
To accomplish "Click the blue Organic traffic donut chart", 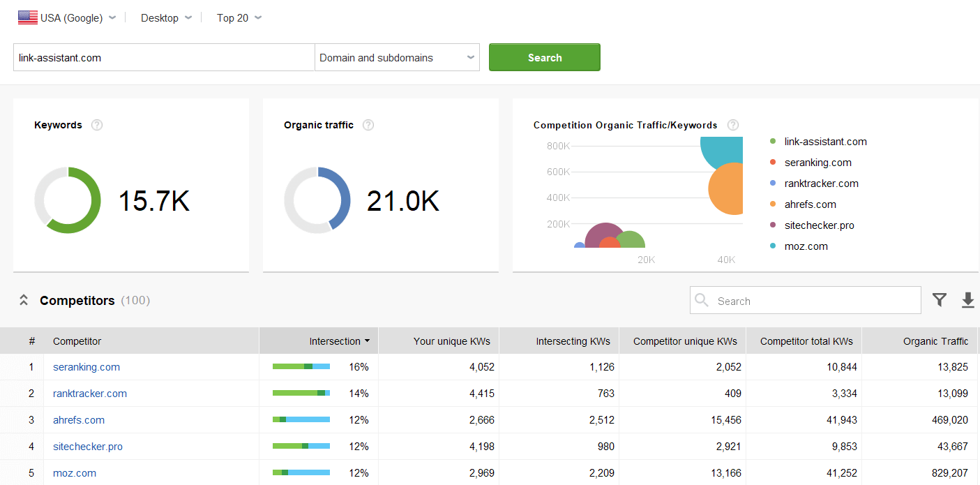I will point(317,200).
